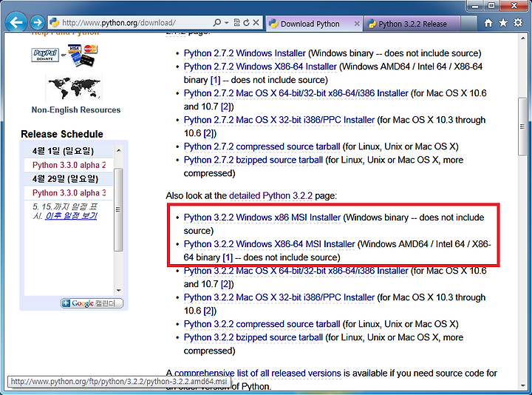Open the Home page icon
Image resolution: width=532 pixels, height=395 pixels.
click(488, 23)
